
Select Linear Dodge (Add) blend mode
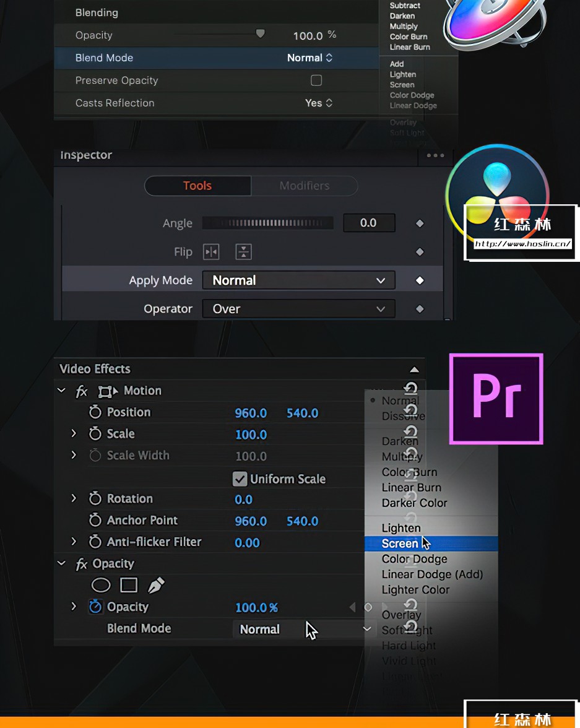[432, 574]
